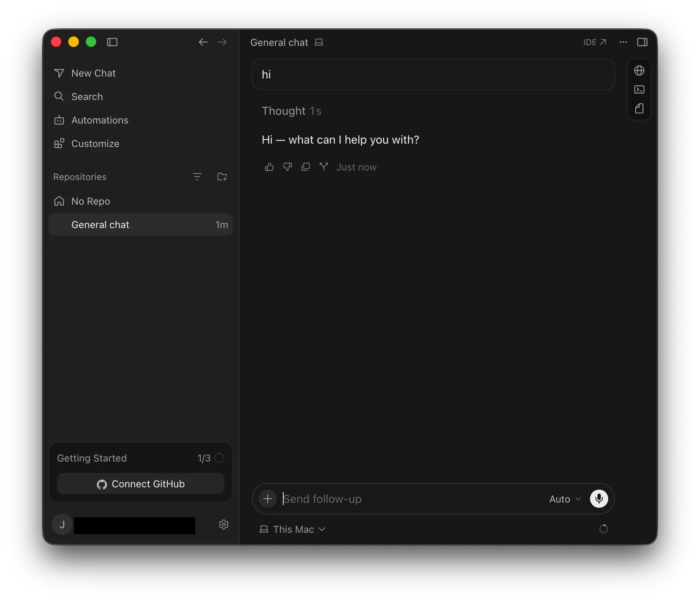The width and height of the screenshot is (700, 601).
Task: Open the General chat conversation
Action: (x=140, y=225)
